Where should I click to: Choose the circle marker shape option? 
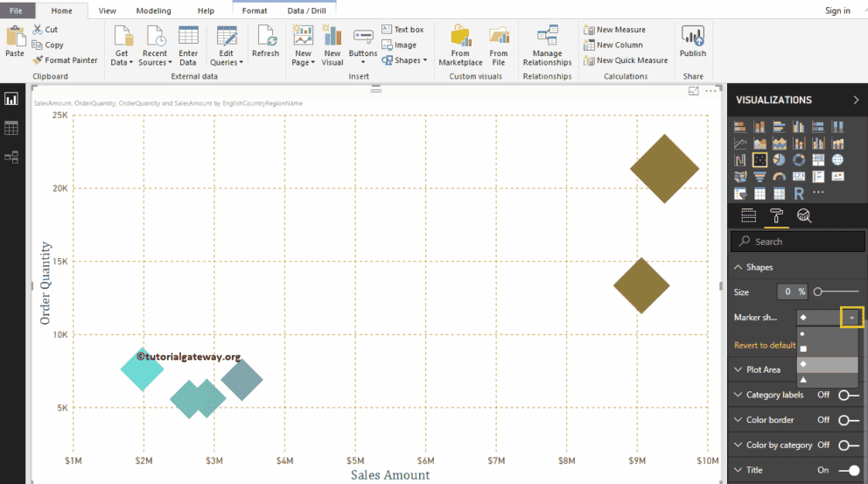click(x=827, y=334)
